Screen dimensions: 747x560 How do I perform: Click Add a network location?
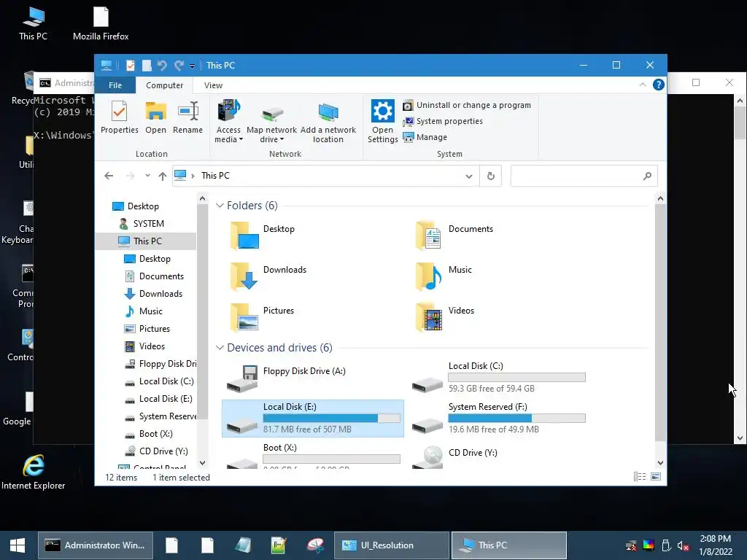328,122
